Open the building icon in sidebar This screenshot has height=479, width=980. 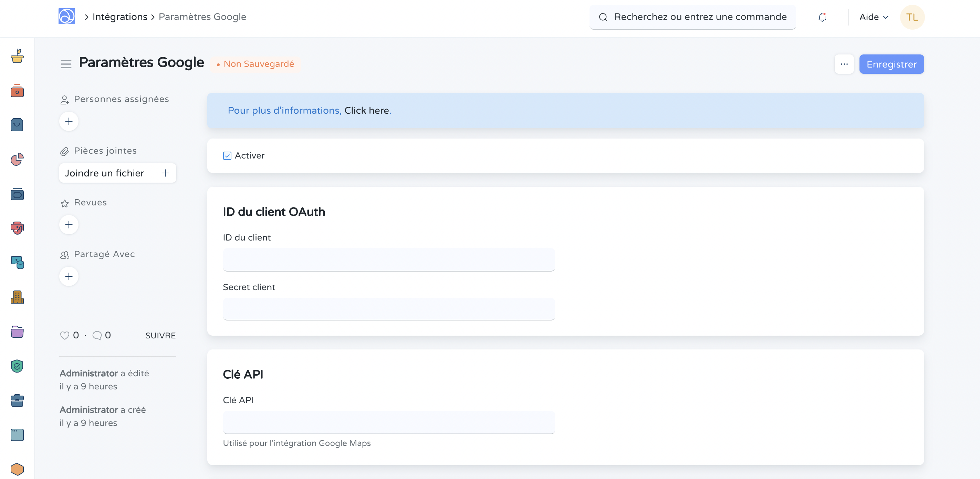(17, 297)
